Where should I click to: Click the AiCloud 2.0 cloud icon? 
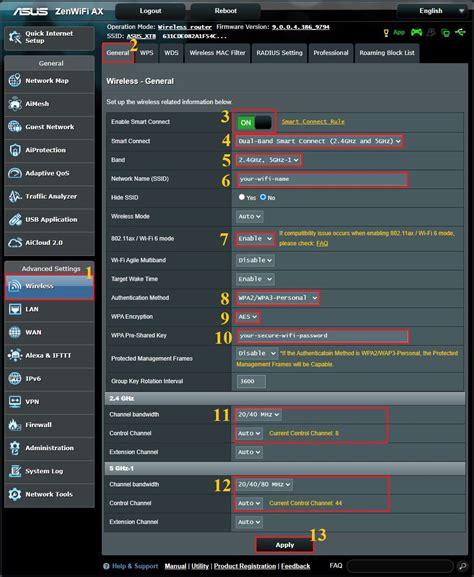pos(15,243)
